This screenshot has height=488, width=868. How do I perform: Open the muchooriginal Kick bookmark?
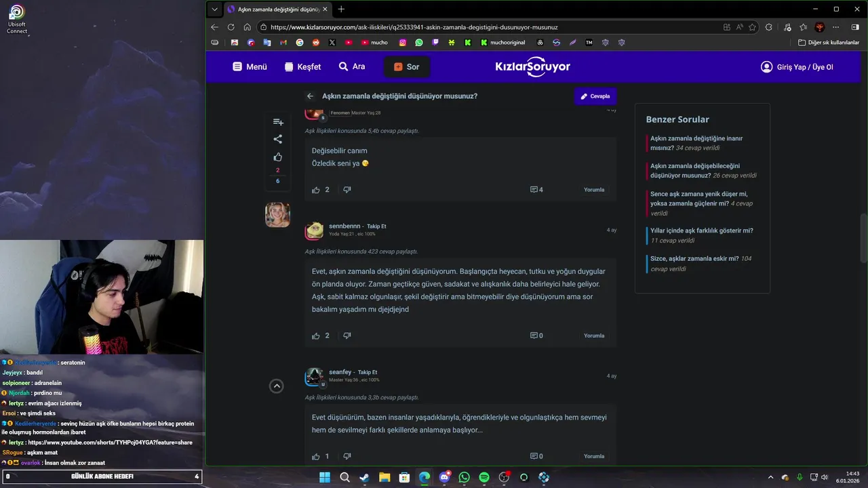coord(504,42)
